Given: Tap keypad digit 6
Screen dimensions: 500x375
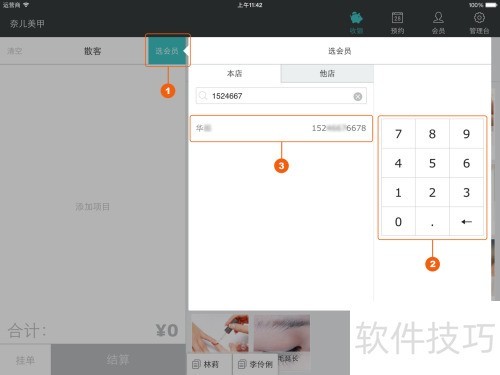Looking at the screenshot, I should (466, 163).
